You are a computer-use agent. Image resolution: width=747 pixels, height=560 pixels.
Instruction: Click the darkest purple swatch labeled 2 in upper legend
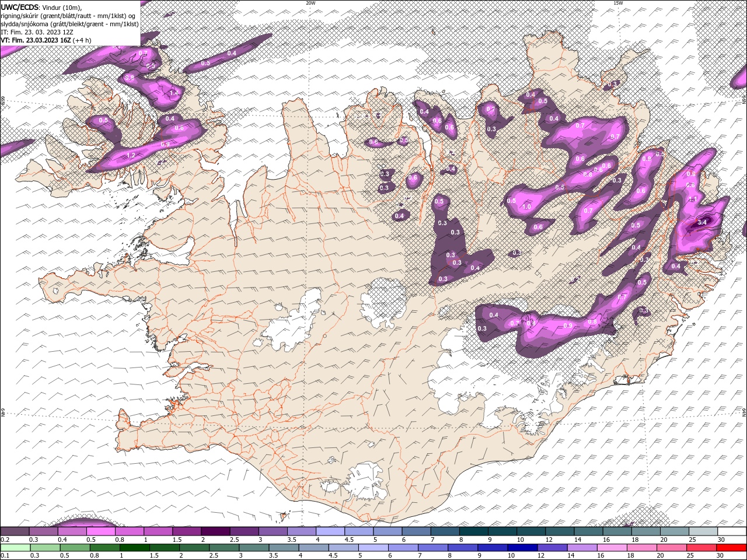(x=215, y=531)
